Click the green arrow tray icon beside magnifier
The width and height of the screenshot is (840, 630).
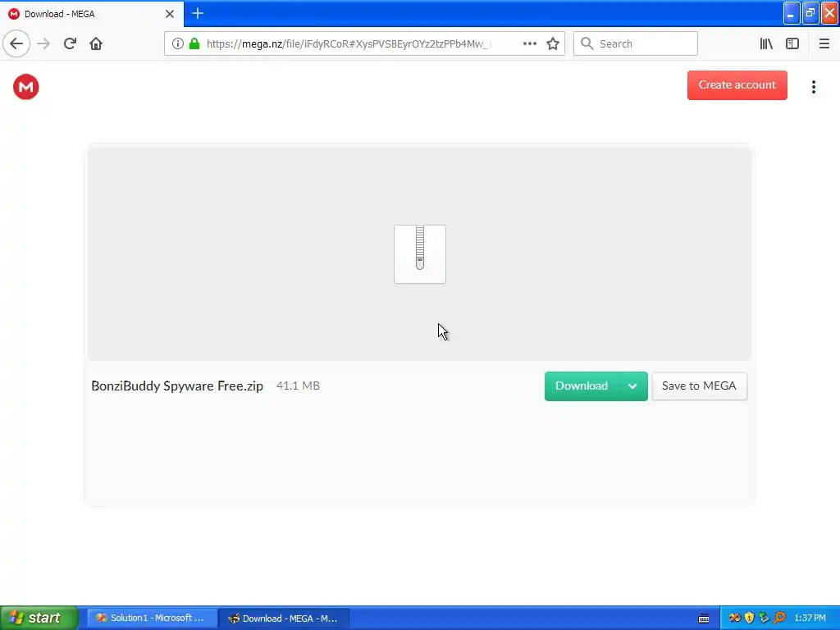[x=765, y=618]
